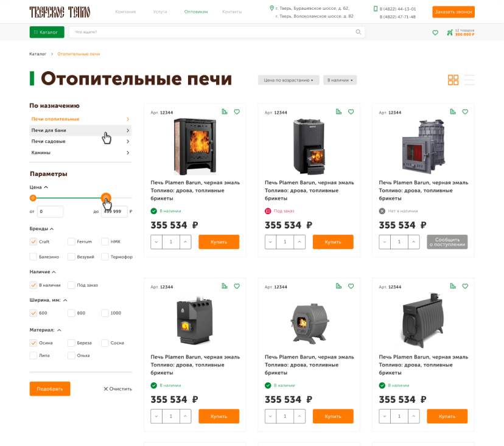The height and width of the screenshot is (446, 504).
Task: Tick the Ferrum brand checkbox
Action: (x=71, y=242)
